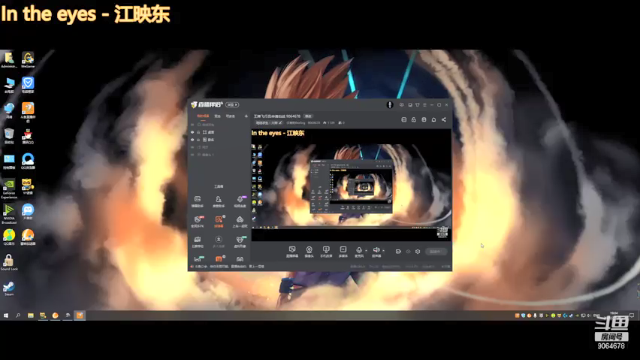640x360 pixels.
Task: Open the NVIDIA Broadcast desktop shortcut
Action: (9, 214)
